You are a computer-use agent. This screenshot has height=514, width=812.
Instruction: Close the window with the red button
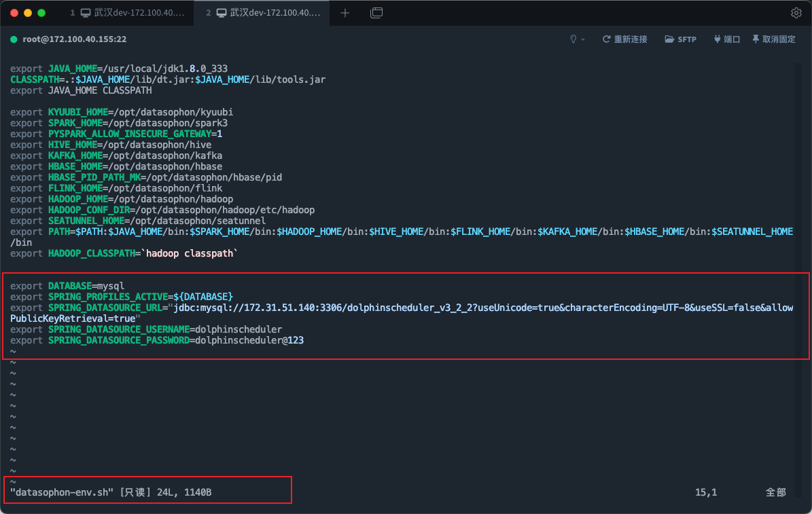14,13
